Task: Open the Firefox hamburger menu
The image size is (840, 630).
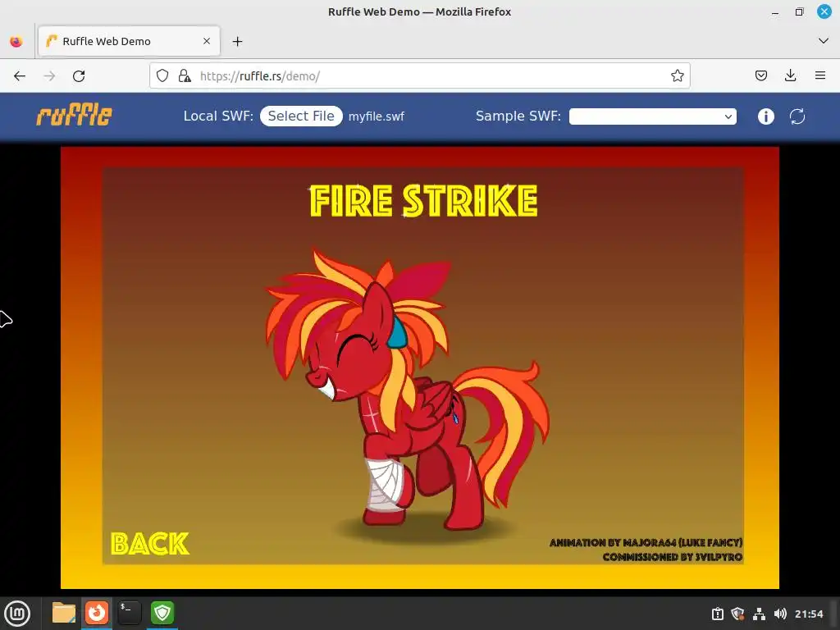Action: tap(819, 76)
